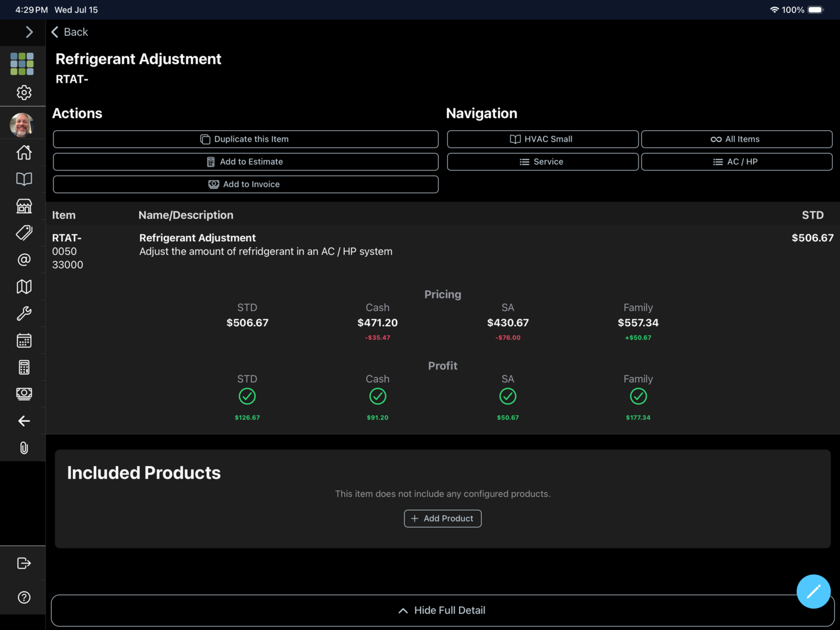Open the store front icon in sidebar
Image resolution: width=840 pixels, height=630 pixels.
24,206
